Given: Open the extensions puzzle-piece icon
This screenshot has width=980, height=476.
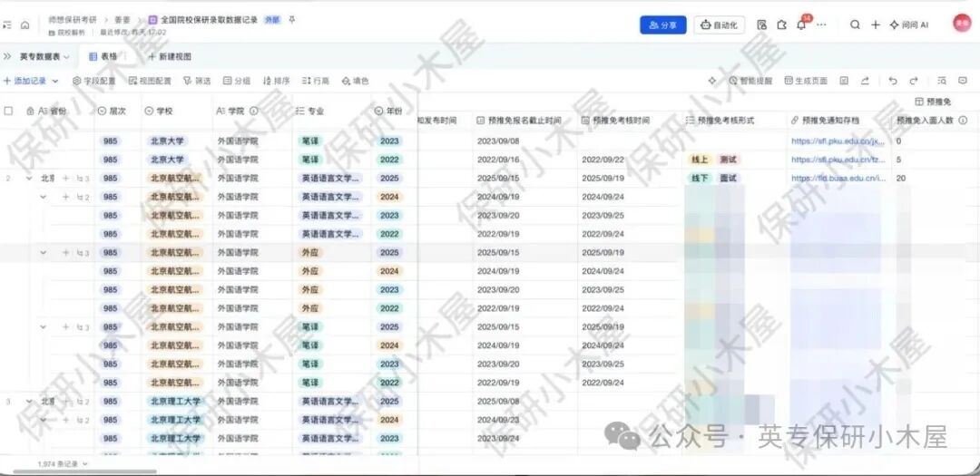Looking at the screenshot, I should pyautogui.click(x=782, y=25).
